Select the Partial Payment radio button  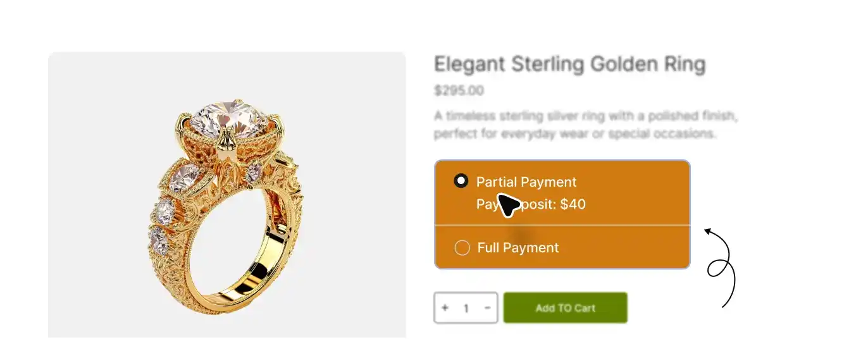click(461, 182)
